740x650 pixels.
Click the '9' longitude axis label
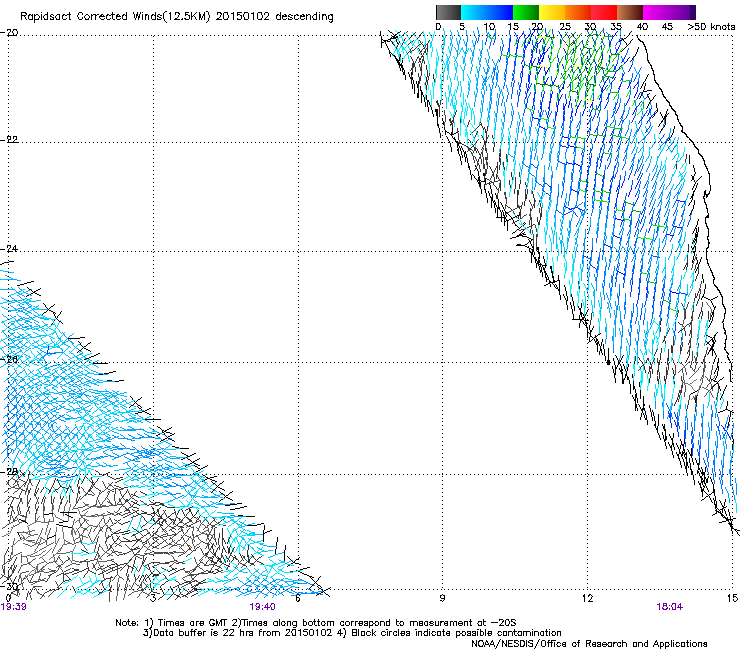pyautogui.click(x=442, y=598)
